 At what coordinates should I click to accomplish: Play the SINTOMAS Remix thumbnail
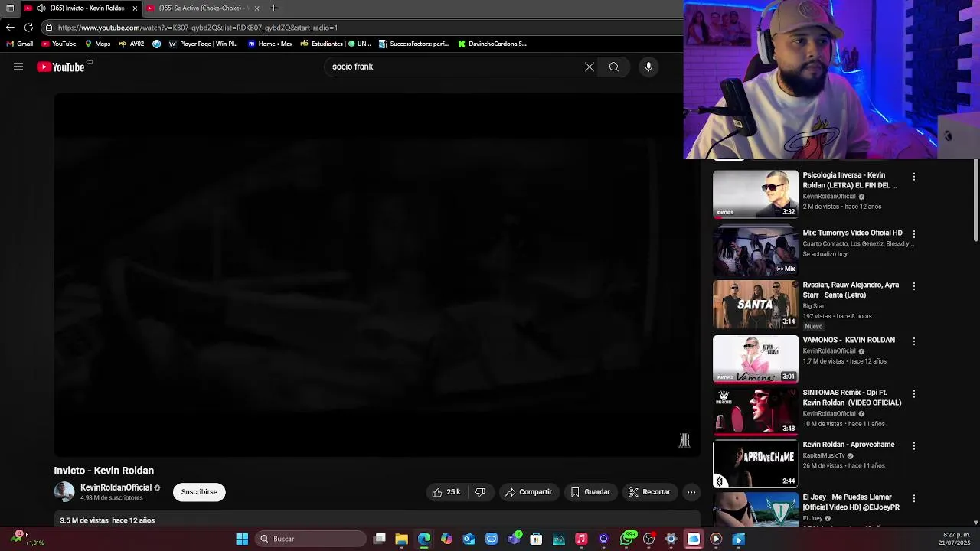(x=756, y=411)
